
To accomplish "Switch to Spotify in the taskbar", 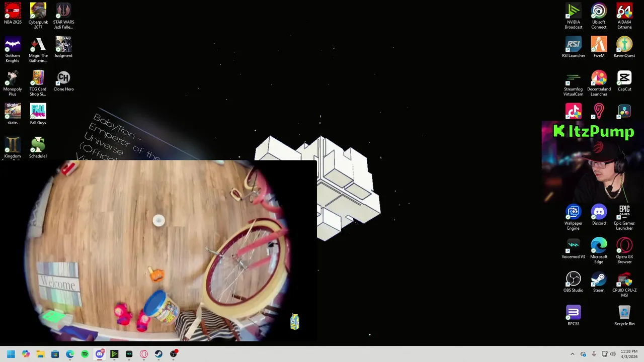I will click(x=85, y=354).
